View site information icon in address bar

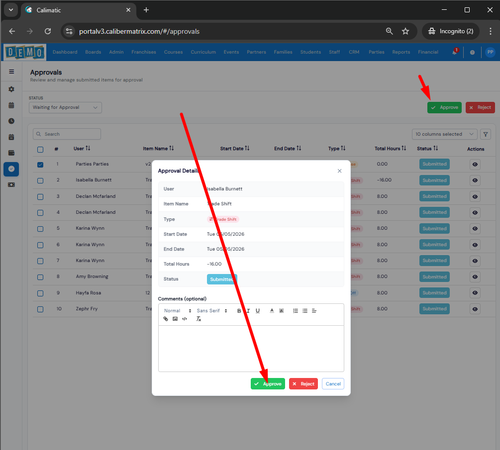coord(69,31)
